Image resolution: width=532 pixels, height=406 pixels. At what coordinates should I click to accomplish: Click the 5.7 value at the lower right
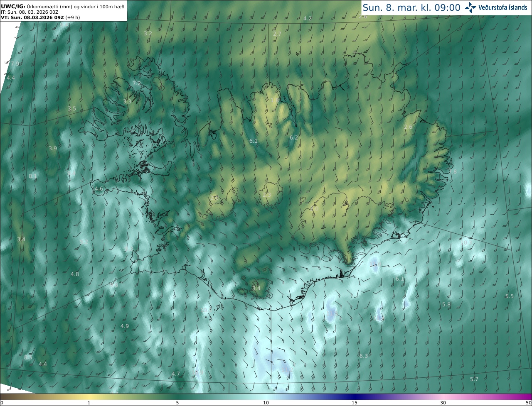(x=474, y=379)
